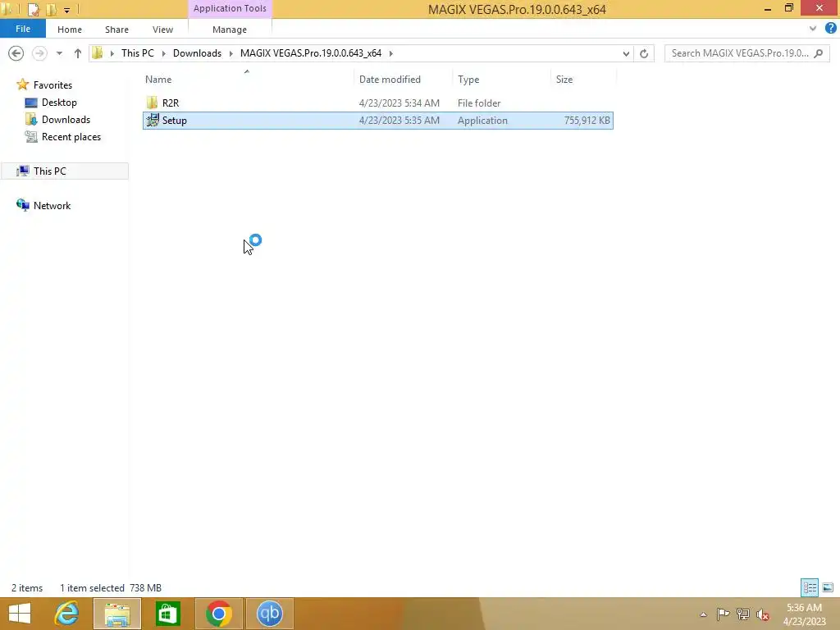The width and height of the screenshot is (840, 630).
Task: Switch to Large icons view in status bar
Action: 828,587
